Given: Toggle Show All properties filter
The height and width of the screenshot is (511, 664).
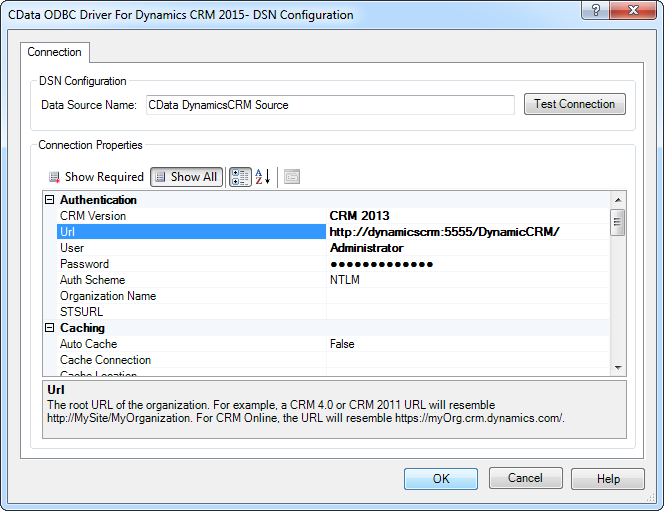Looking at the screenshot, I should (186, 177).
